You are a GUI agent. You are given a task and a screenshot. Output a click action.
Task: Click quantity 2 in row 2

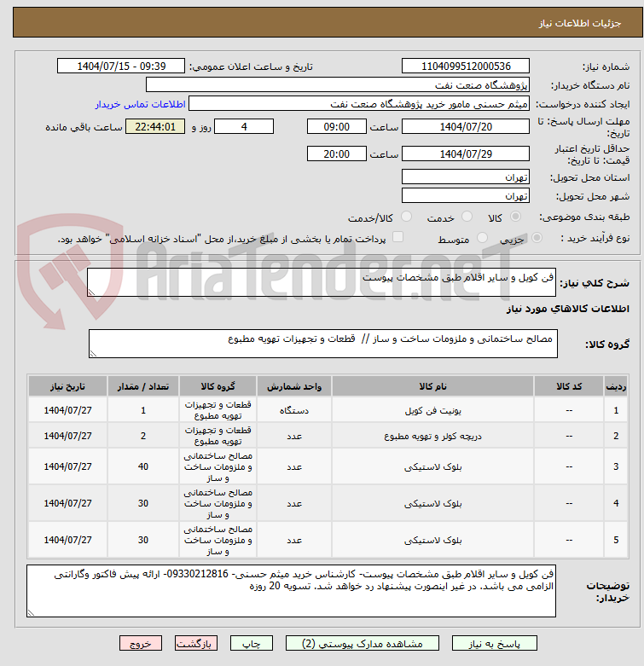point(143,436)
